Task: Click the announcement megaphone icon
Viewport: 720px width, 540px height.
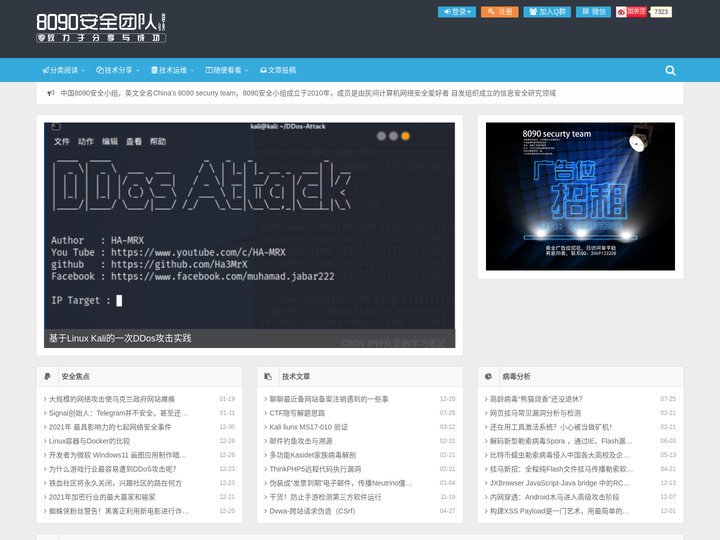Action: click(51, 93)
